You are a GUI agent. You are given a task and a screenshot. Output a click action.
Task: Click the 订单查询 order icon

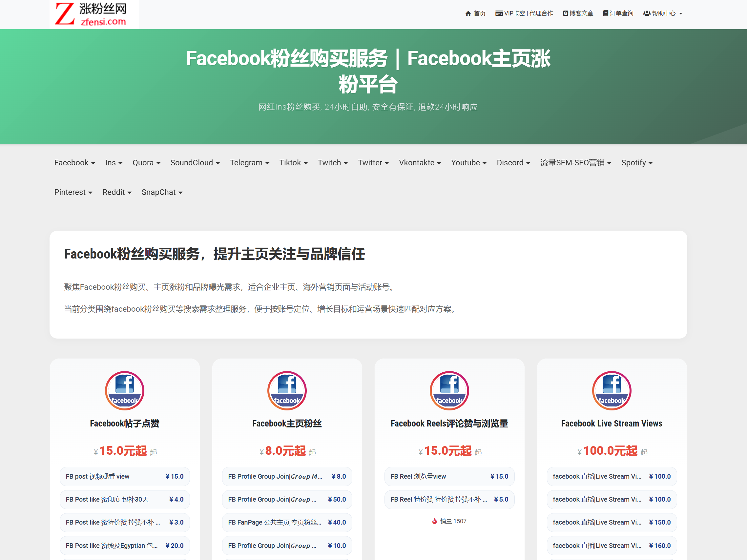606,13
